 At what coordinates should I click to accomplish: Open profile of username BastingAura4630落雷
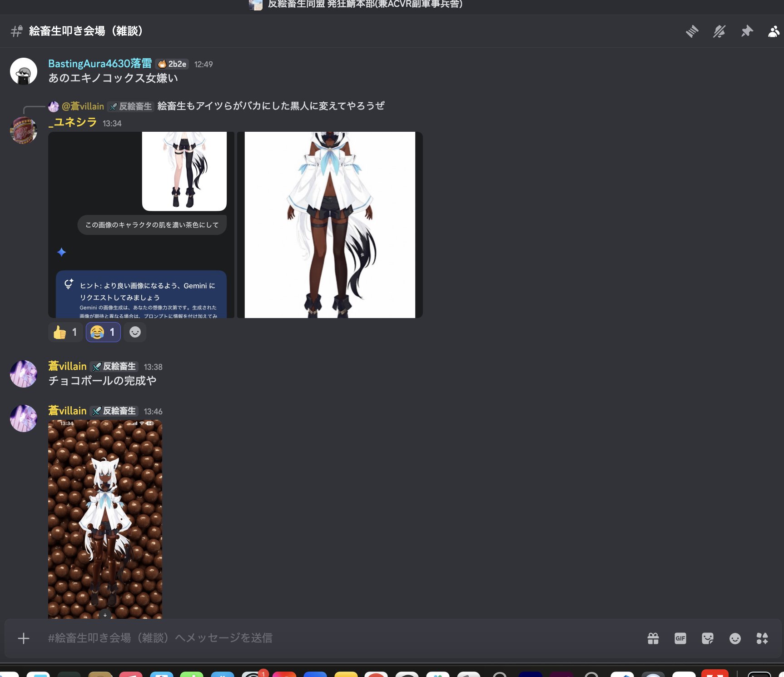pos(100,64)
